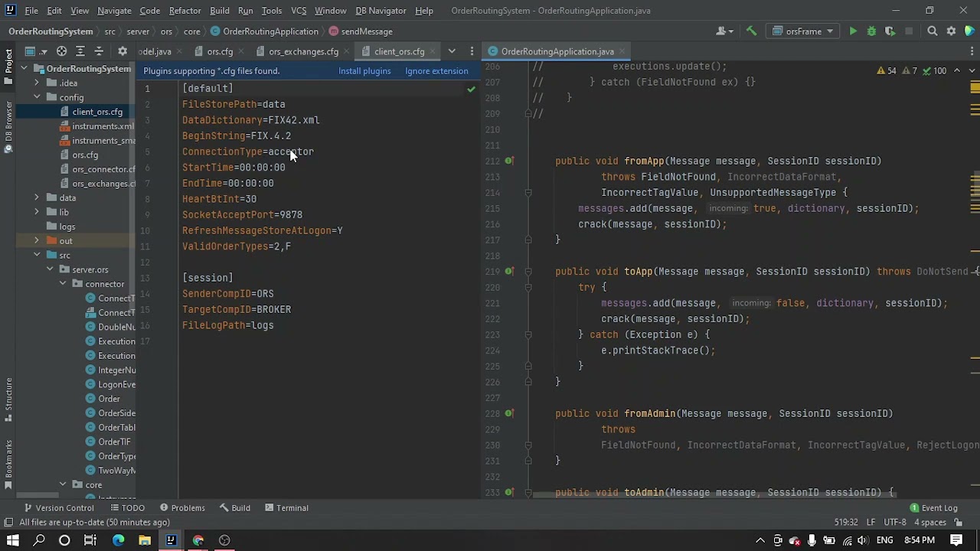Click the Build project hammer icon
Viewport: 980px width, 551px height.
coord(751,31)
